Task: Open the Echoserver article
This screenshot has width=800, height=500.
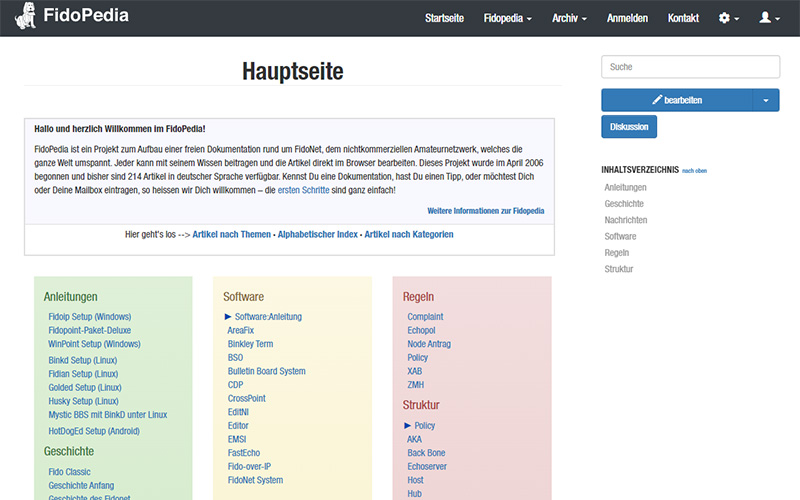Action: (427, 466)
